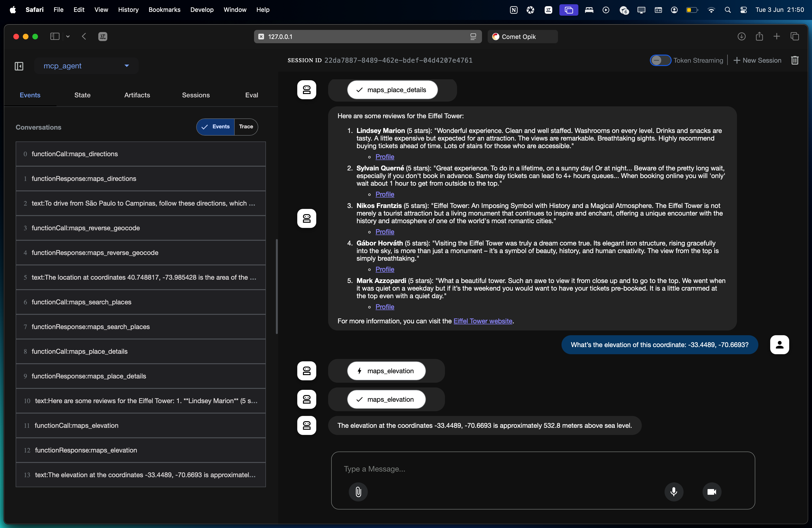Click the video camera icon

point(711,491)
